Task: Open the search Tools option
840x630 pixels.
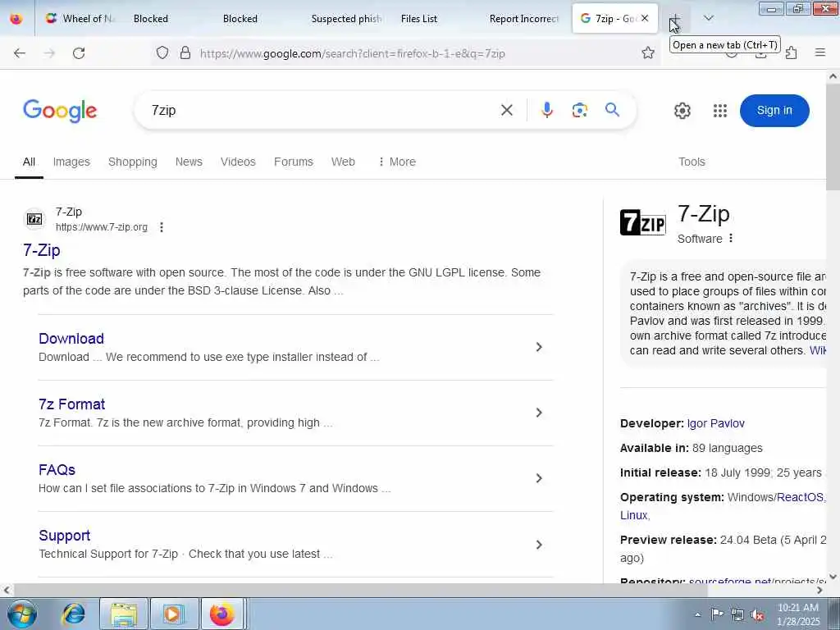Action: pos(692,162)
